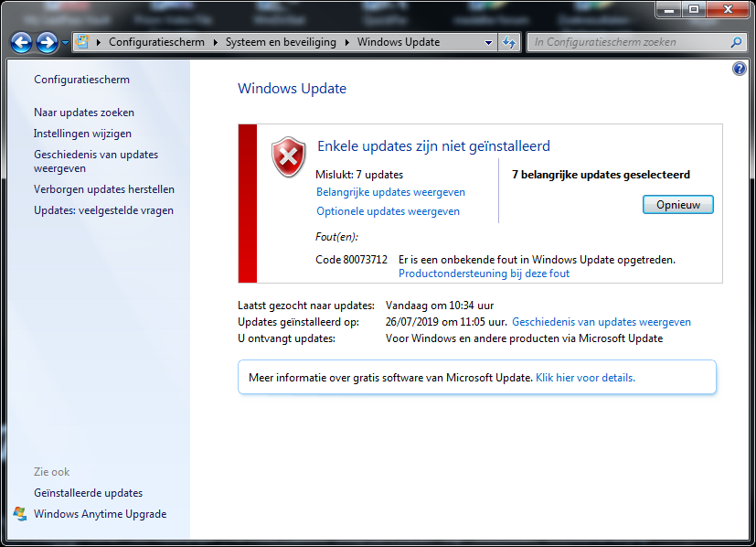Close the Windows Update window
Viewport: 756px width, 547px height.
pyautogui.click(x=728, y=9)
